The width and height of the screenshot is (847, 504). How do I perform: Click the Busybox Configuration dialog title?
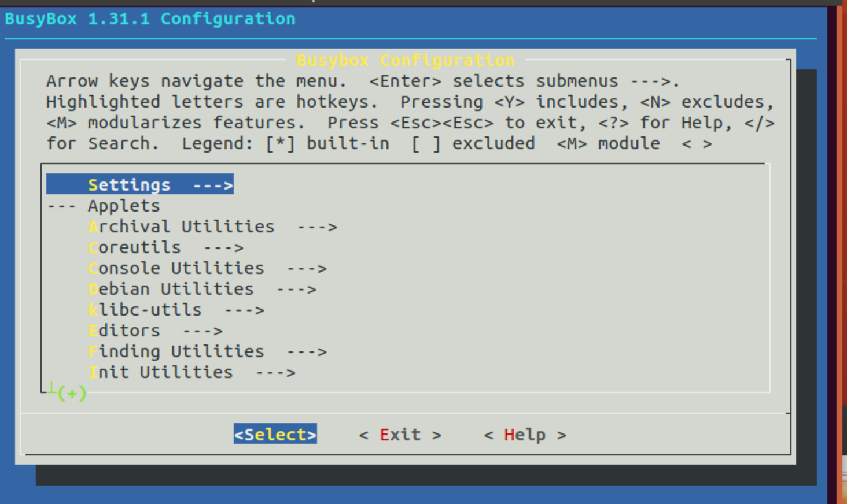pyautogui.click(x=405, y=60)
